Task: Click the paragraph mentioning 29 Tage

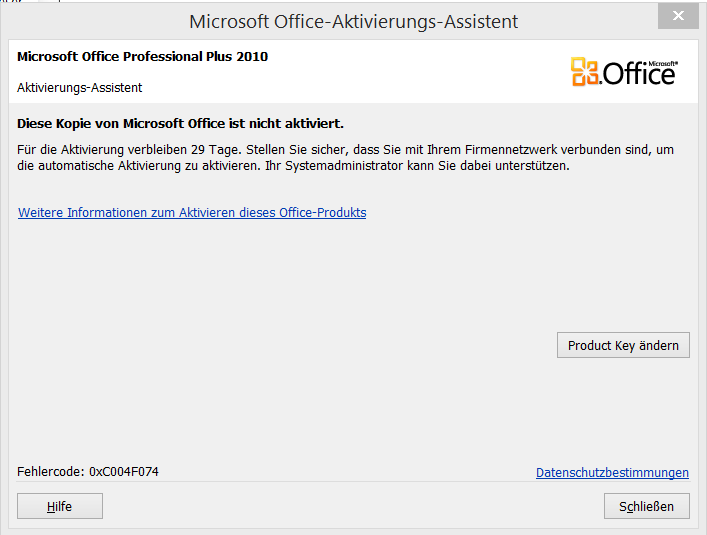Action: pyautogui.click(x=345, y=157)
